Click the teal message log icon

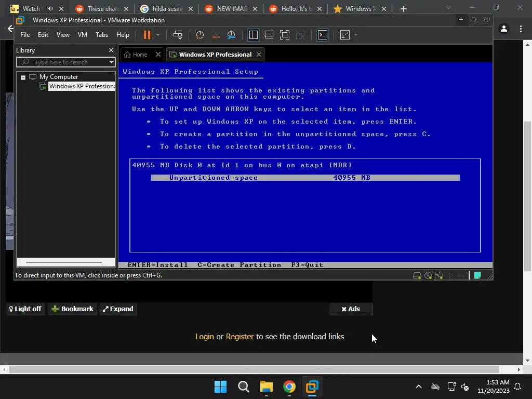pyautogui.click(x=477, y=275)
